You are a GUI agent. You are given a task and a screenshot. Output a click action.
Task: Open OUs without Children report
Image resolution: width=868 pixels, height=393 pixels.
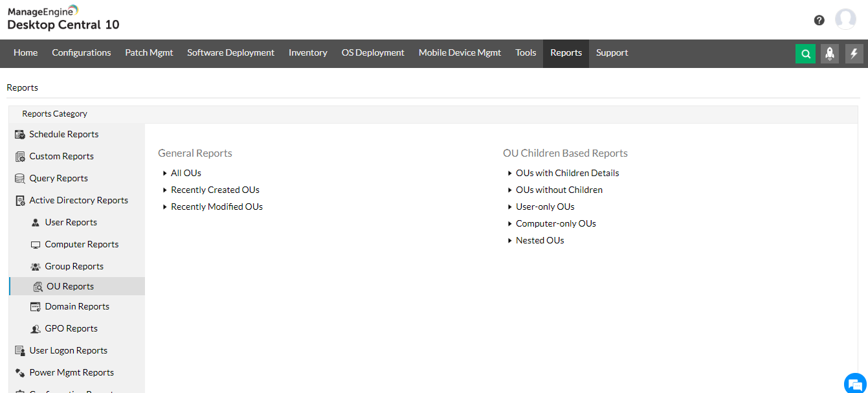click(559, 190)
